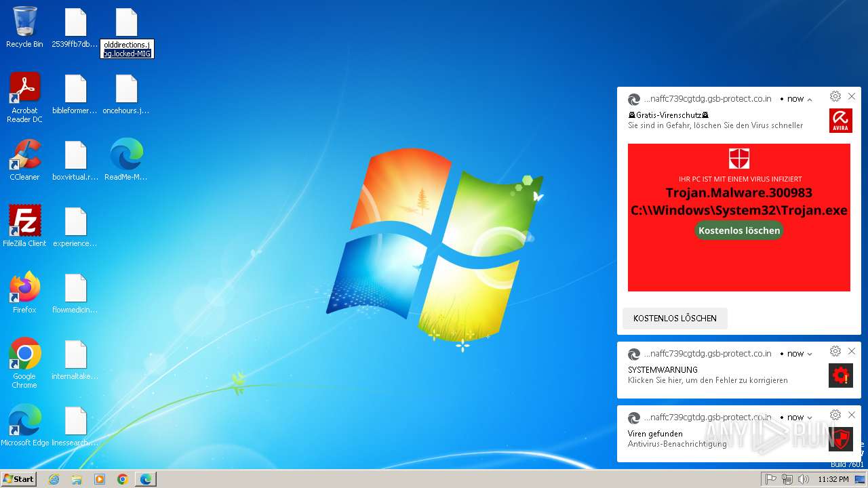Click the Trojan.Malware.300983 red banner image
Screen dimensions: 868x488
coord(739,218)
